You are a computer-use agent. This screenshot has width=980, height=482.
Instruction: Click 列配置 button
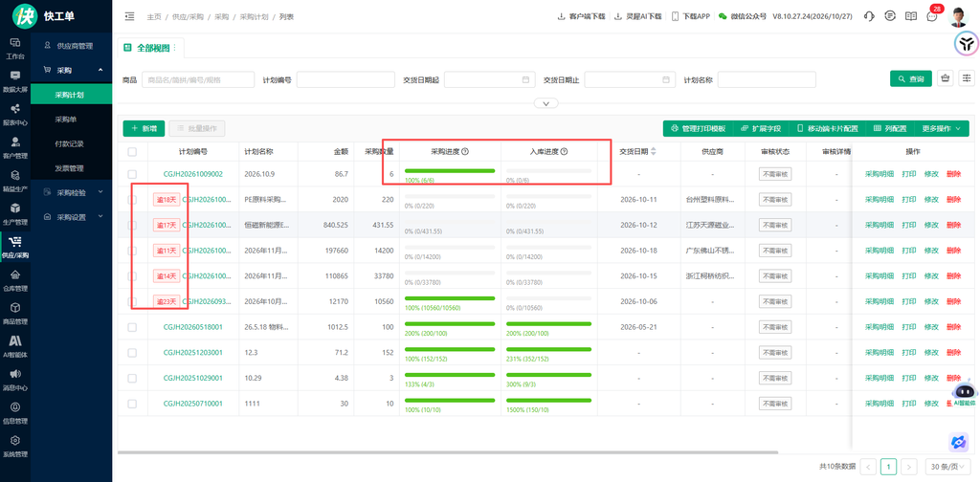coord(890,128)
